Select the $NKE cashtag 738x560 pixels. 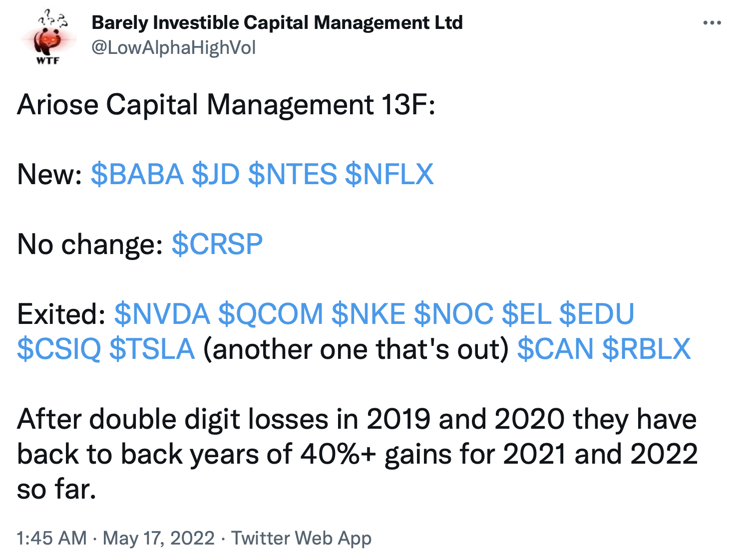click(369, 314)
